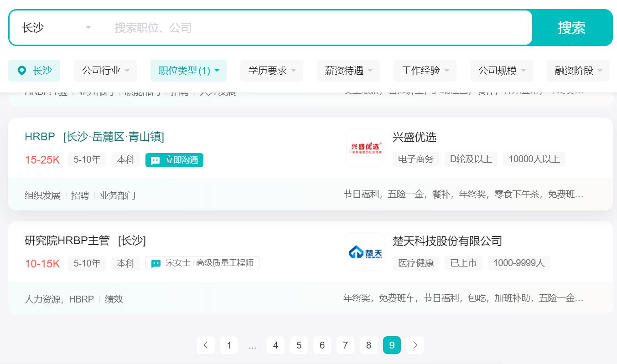Open the 研究院HRBP主管 job listing
Image resolution: width=617 pixels, height=364 pixels.
[x=66, y=241]
